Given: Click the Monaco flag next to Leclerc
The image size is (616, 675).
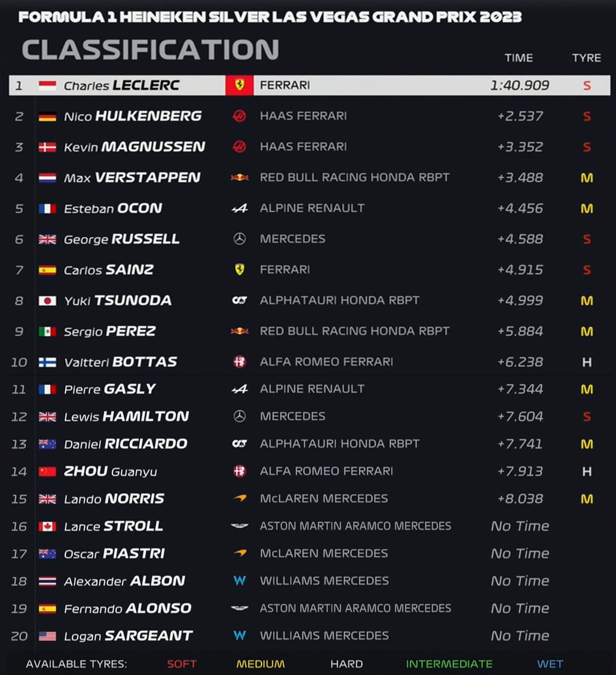Looking at the screenshot, I should pos(47,86).
